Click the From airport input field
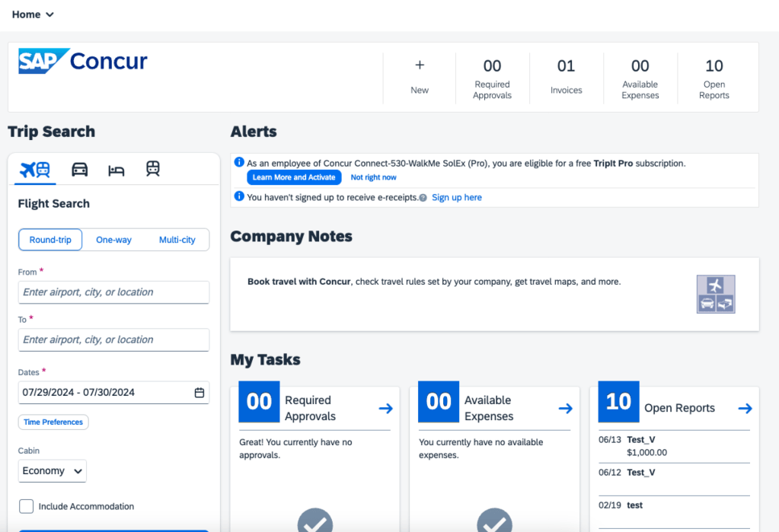The width and height of the screenshot is (779, 532). tap(113, 292)
